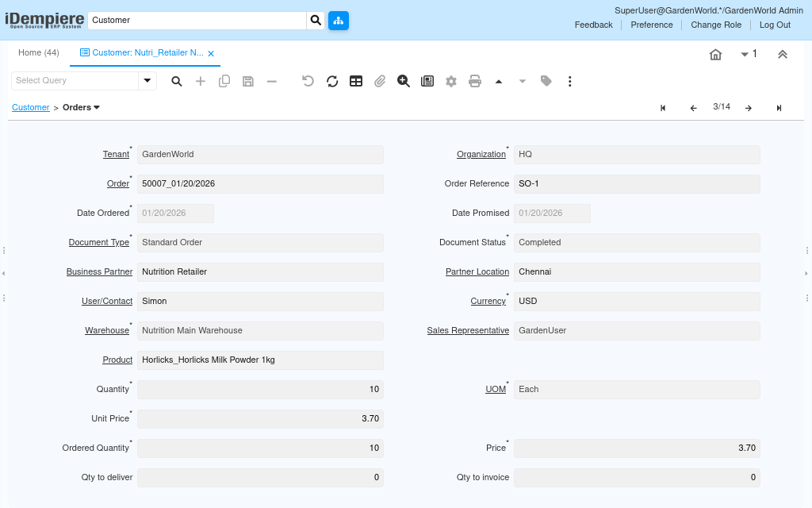Toggle grid view from the toolbar
The width and height of the screenshot is (812, 508).
click(356, 81)
